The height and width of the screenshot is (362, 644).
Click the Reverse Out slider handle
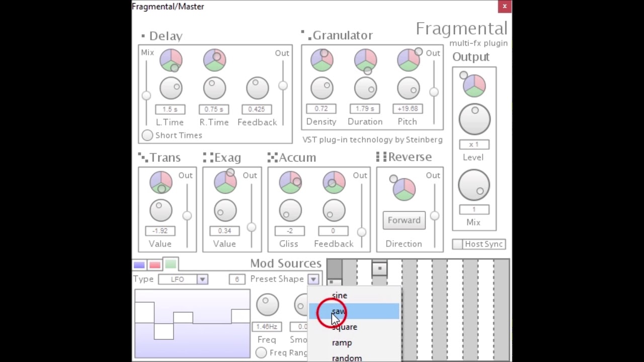[x=434, y=216]
